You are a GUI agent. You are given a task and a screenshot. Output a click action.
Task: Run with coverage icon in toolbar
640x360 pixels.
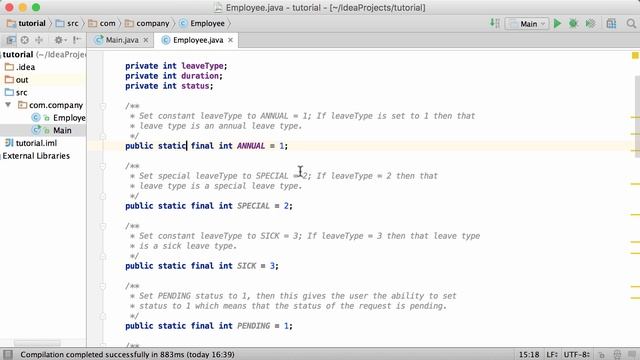coord(590,24)
